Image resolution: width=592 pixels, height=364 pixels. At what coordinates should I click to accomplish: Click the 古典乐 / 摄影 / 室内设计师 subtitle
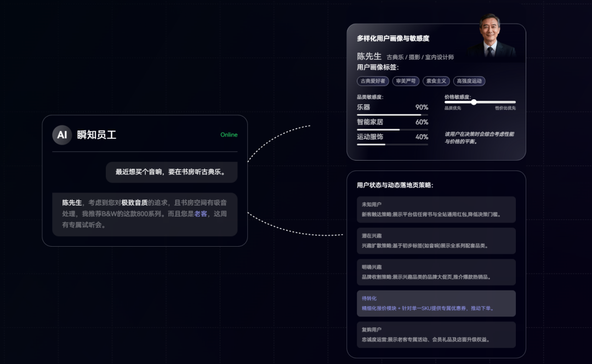(420, 57)
